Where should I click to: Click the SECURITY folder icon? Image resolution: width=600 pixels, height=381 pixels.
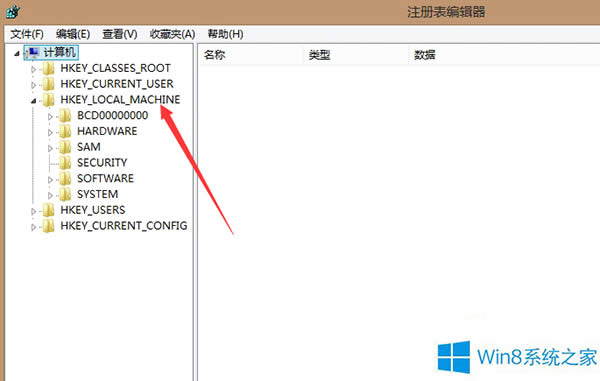(65, 163)
